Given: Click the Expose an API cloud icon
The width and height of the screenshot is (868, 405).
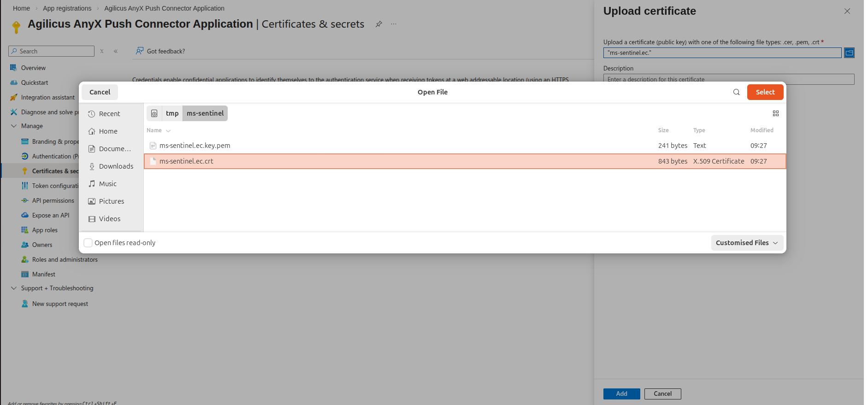Looking at the screenshot, I should coord(25,215).
